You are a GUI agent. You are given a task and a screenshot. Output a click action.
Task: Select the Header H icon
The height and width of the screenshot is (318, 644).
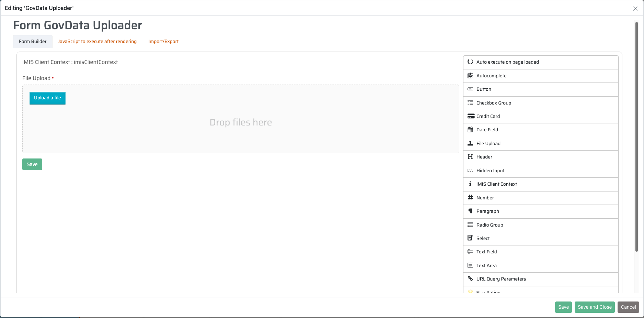[x=470, y=157]
